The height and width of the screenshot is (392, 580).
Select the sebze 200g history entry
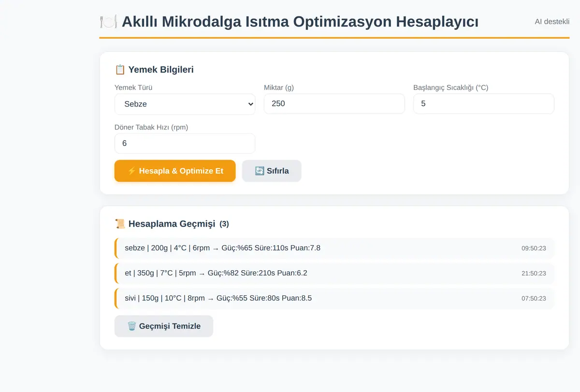(334, 248)
